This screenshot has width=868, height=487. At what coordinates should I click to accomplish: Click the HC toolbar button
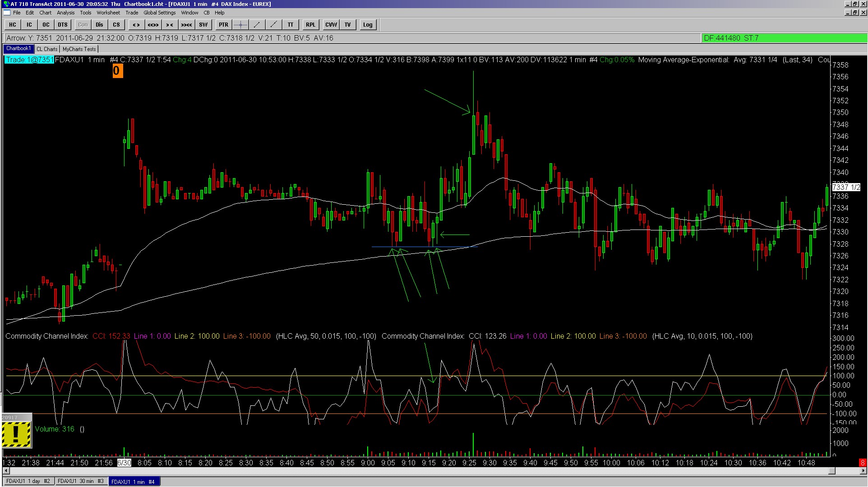tap(13, 25)
